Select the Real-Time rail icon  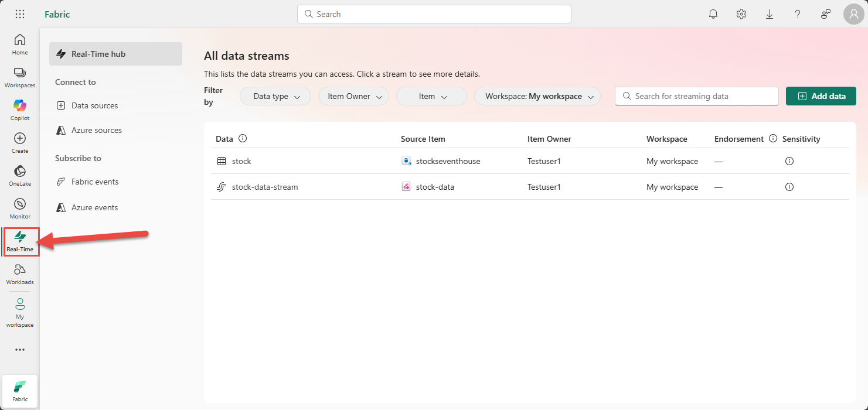click(20, 241)
